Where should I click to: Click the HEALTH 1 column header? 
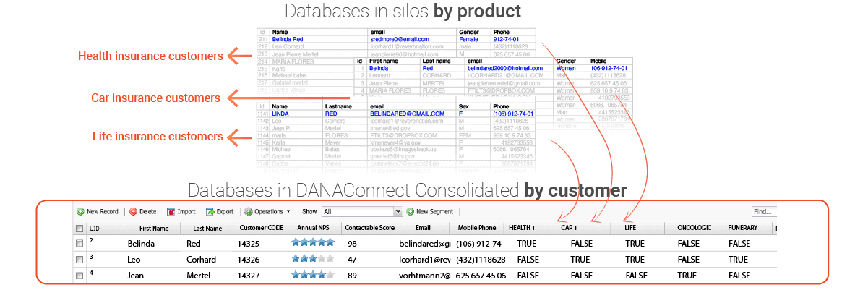click(522, 229)
